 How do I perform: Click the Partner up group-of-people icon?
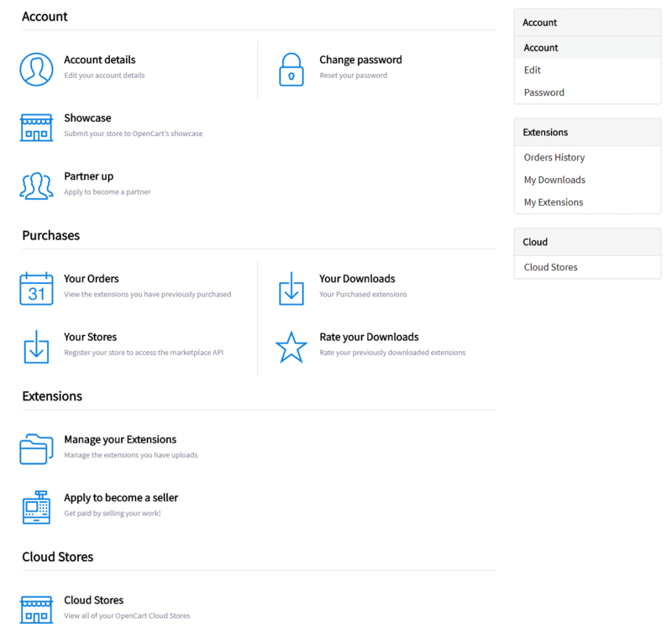click(36, 186)
